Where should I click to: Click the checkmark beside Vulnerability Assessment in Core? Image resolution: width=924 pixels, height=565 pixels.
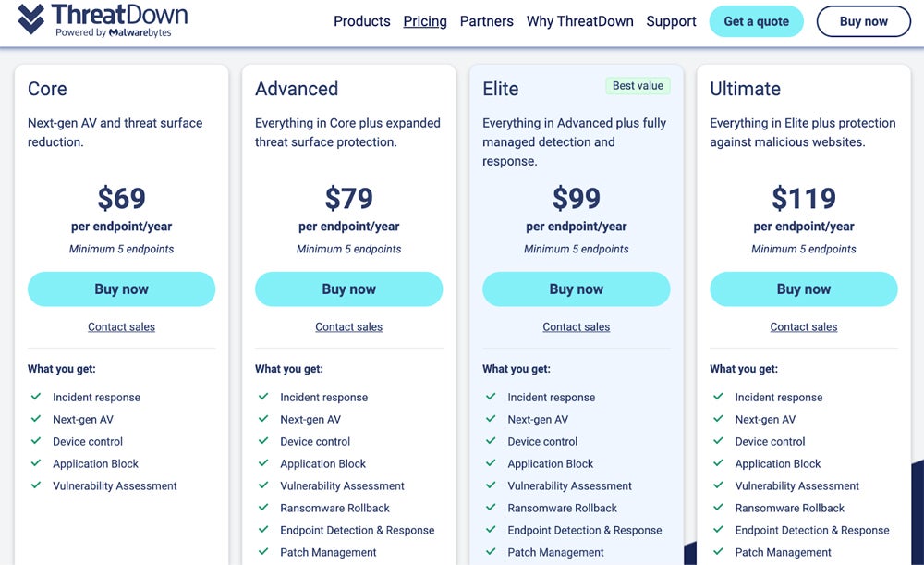(x=35, y=485)
